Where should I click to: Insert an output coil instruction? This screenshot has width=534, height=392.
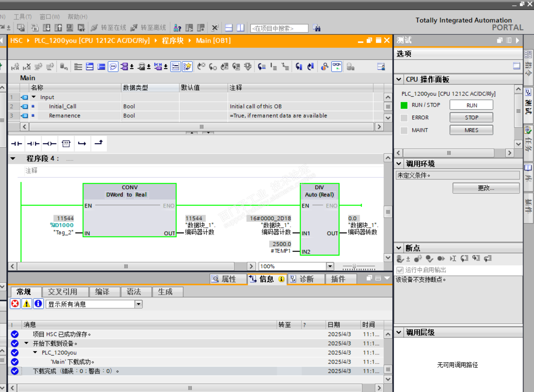click(49, 144)
